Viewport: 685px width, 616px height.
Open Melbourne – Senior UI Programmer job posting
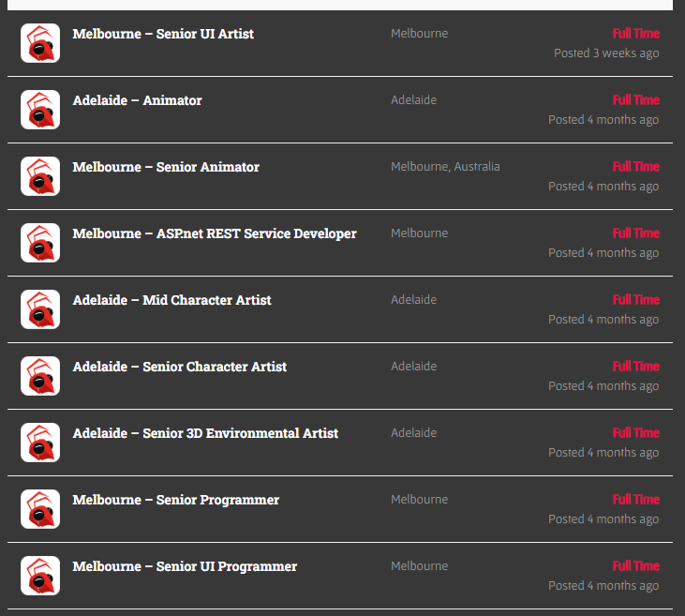point(185,566)
